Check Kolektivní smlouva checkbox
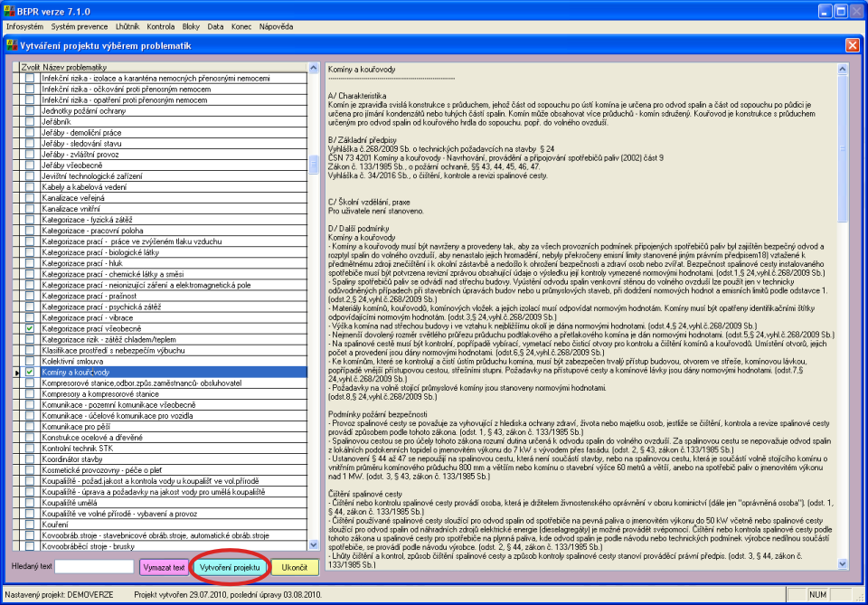 [30, 362]
